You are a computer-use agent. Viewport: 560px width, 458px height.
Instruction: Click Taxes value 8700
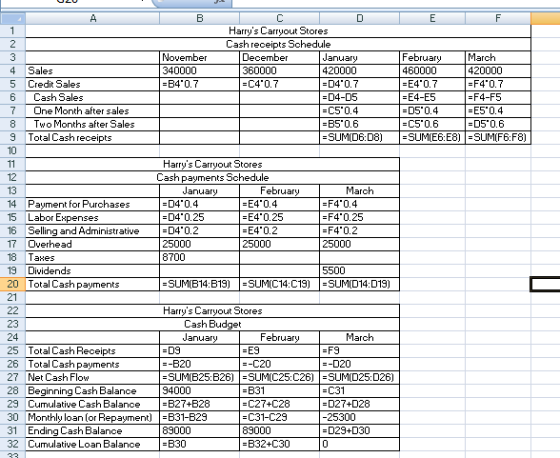click(x=199, y=258)
